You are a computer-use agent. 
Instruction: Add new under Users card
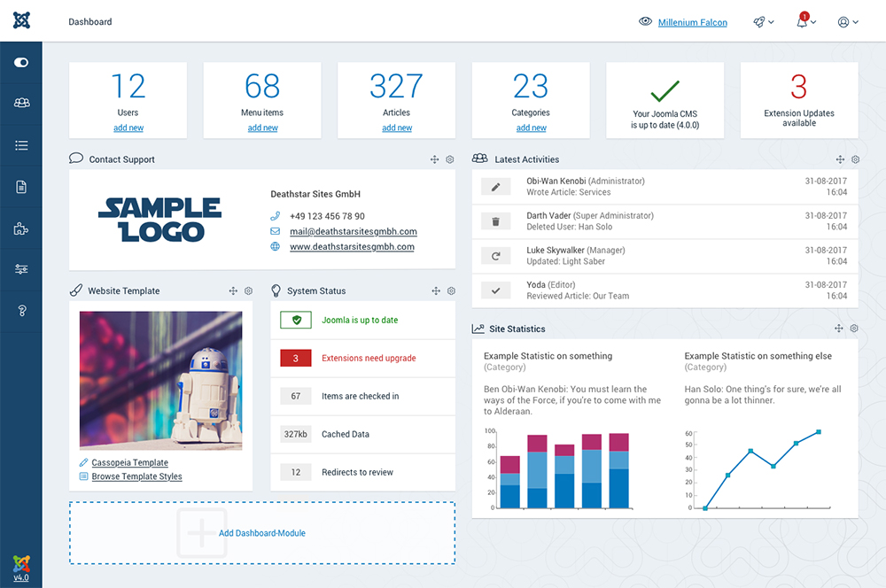[x=128, y=128]
